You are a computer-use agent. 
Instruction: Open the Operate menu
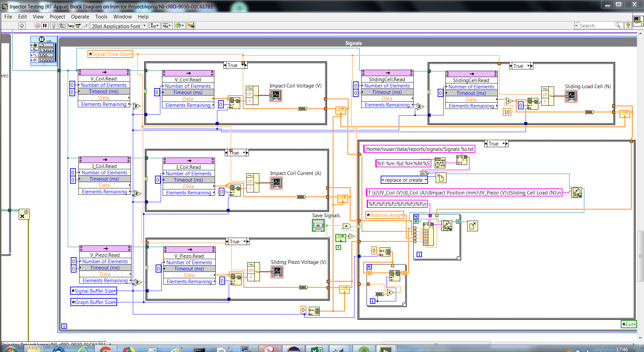tap(80, 16)
